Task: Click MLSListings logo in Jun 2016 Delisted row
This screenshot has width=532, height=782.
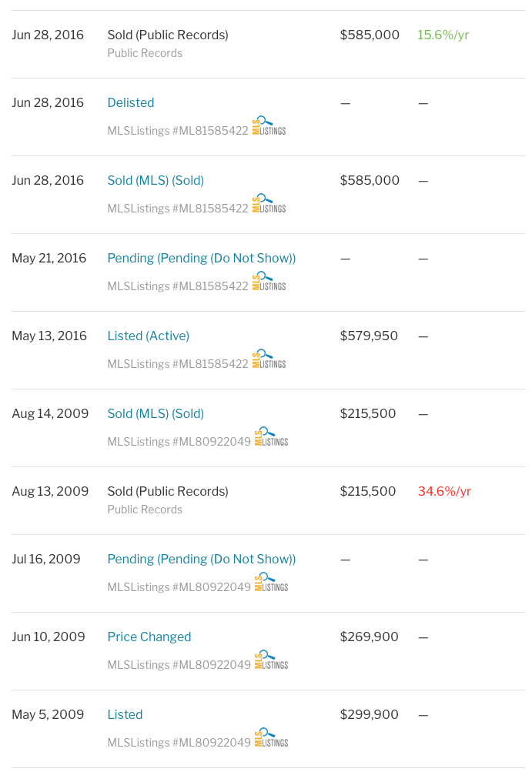Action: (x=269, y=125)
